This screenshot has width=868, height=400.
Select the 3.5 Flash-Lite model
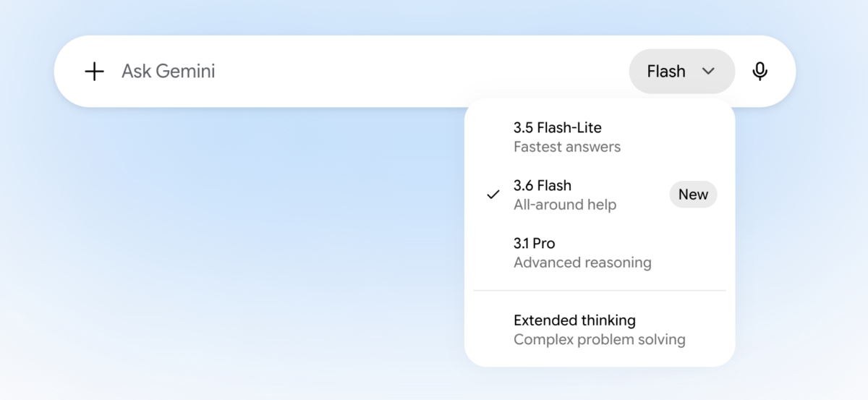(600, 137)
